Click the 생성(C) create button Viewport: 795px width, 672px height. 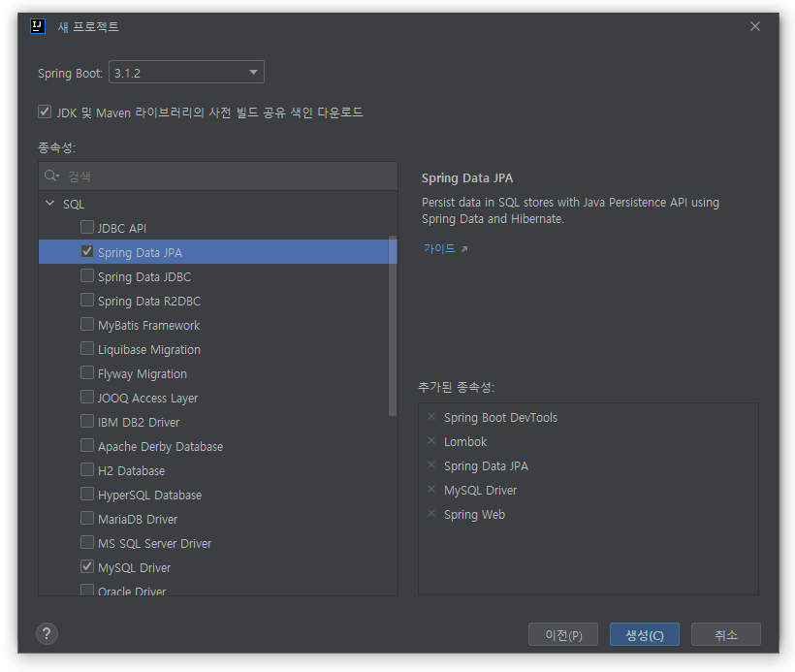[645, 634]
